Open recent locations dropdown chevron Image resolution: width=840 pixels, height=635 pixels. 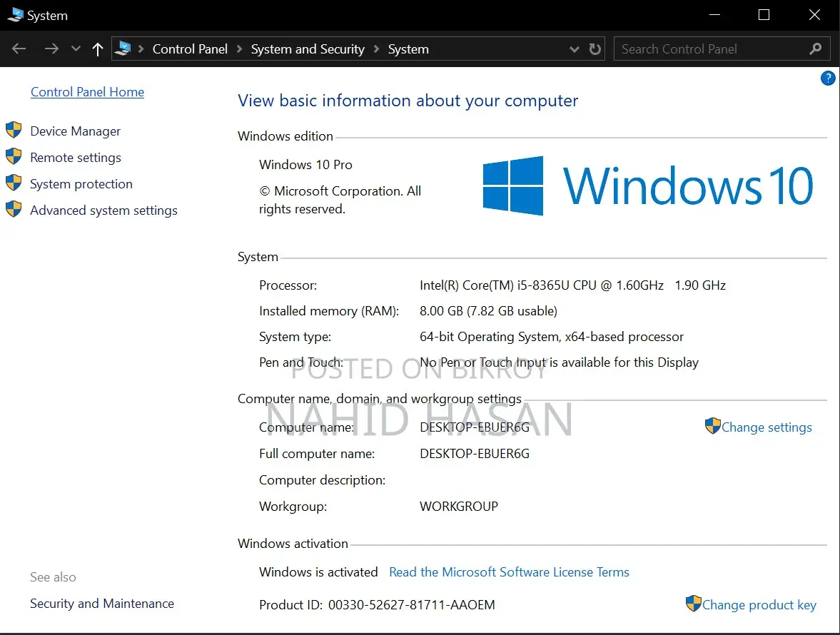(76, 49)
